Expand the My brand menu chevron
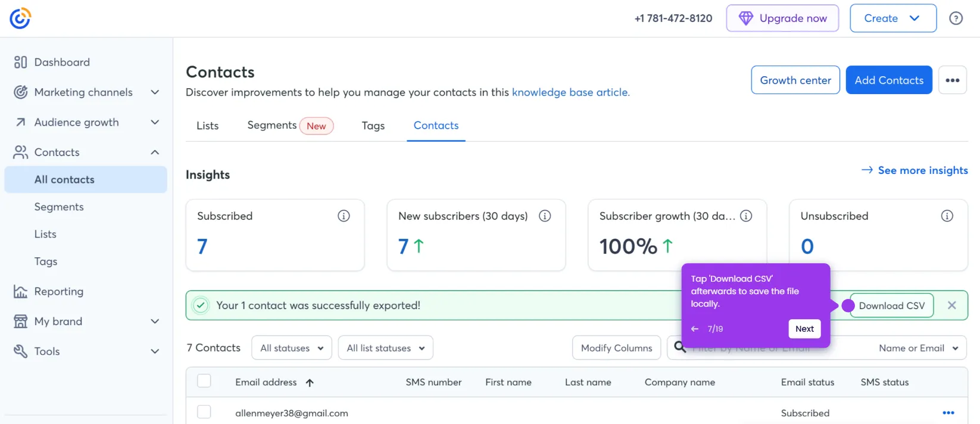 coord(155,322)
